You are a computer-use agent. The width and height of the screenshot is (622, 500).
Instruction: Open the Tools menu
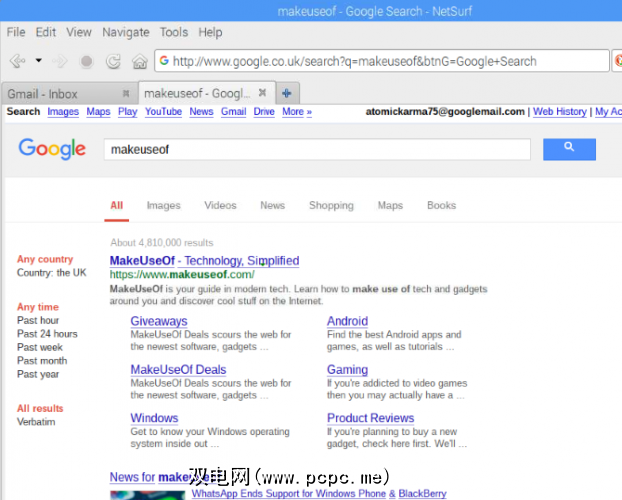(x=174, y=32)
